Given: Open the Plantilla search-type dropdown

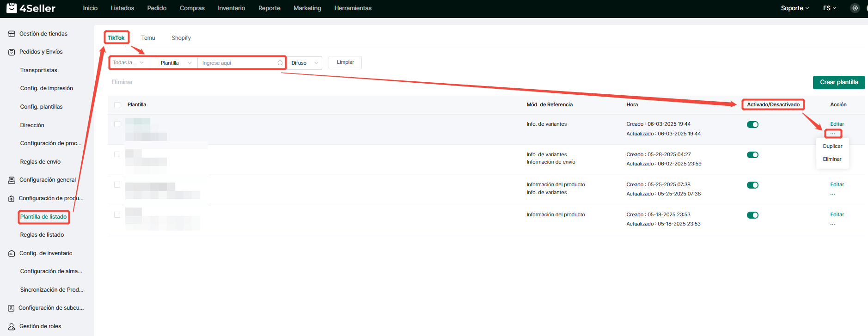Looking at the screenshot, I should [x=176, y=63].
